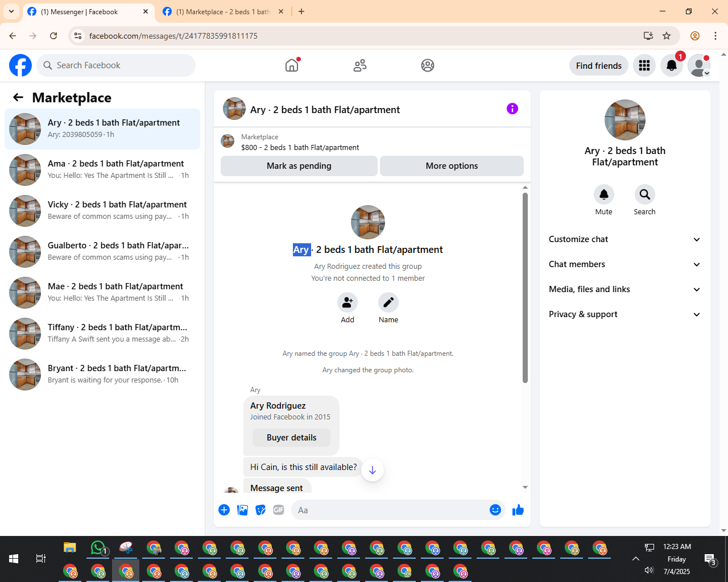Open Chrome three-dot menu
The image size is (728, 582).
[715, 36]
